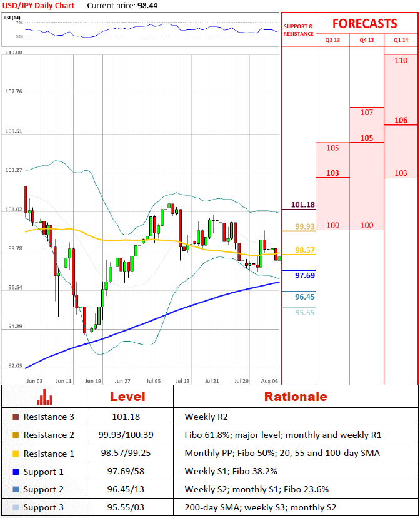Click the Support 3 row label
420x518 pixels.
click(43, 507)
